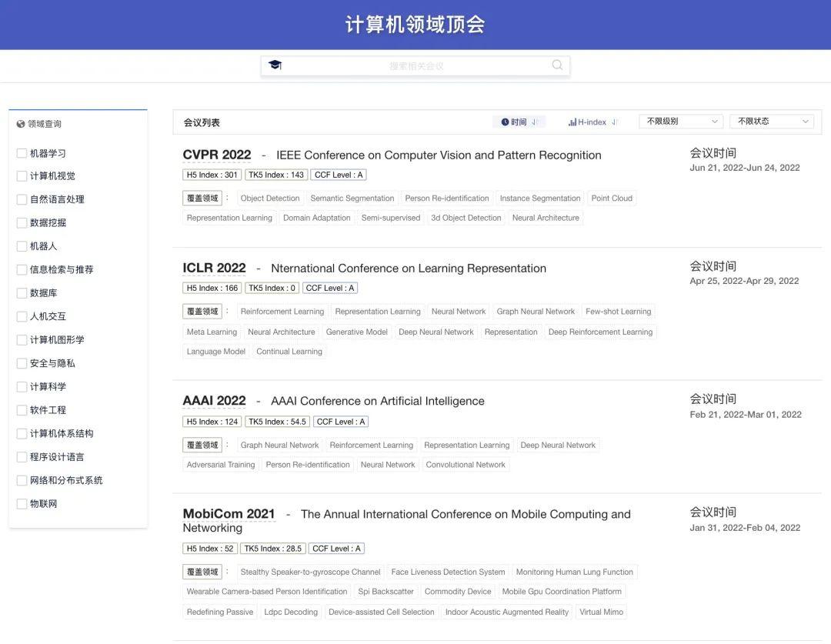This screenshot has width=831, height=644.
Task: Click the chevron on 不限级别 selector
Action: point(713,121)
